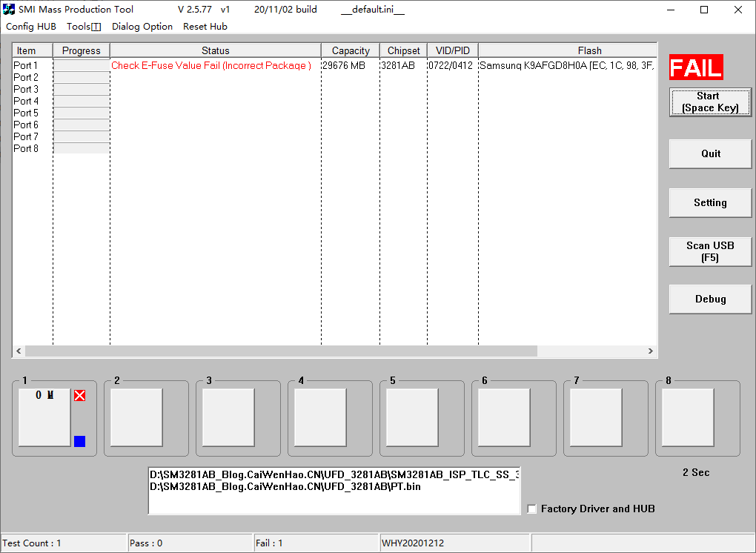This screenshot has width=756, height=553.
Task: Click the blue square status indicator on Port 1
Action: [79, 440]
